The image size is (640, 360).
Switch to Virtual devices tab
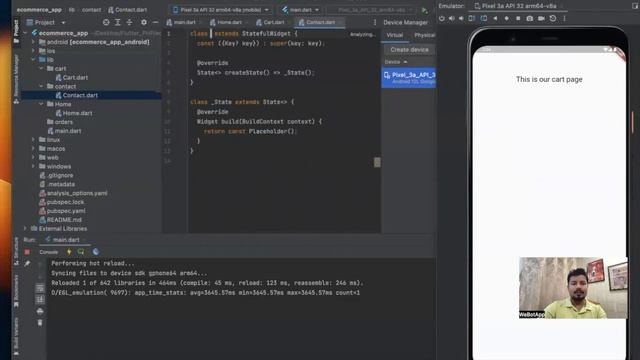395,36
